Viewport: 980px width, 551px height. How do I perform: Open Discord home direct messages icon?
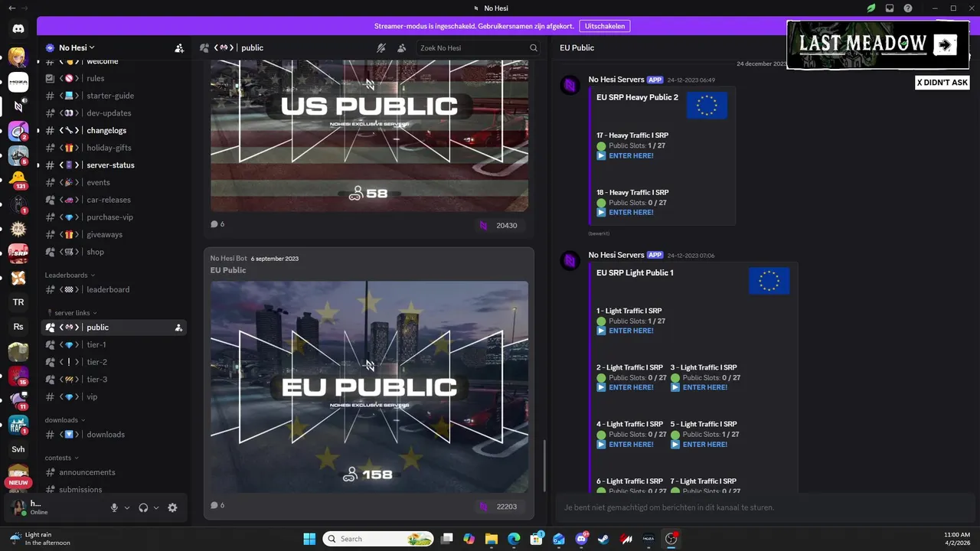pos(18,29)
